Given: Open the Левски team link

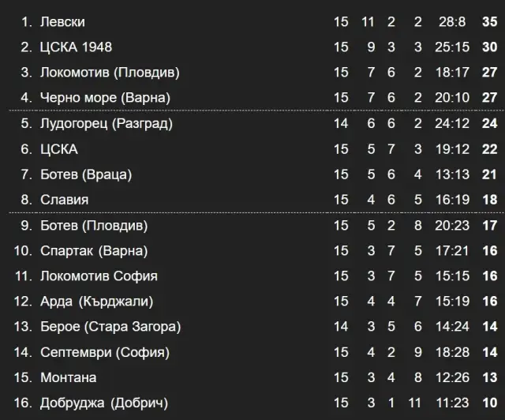Looking at the screenshot, I should tap(62, 22).
